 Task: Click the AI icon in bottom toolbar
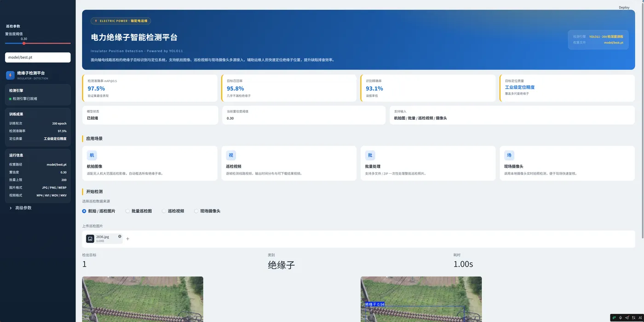[640, 317]
